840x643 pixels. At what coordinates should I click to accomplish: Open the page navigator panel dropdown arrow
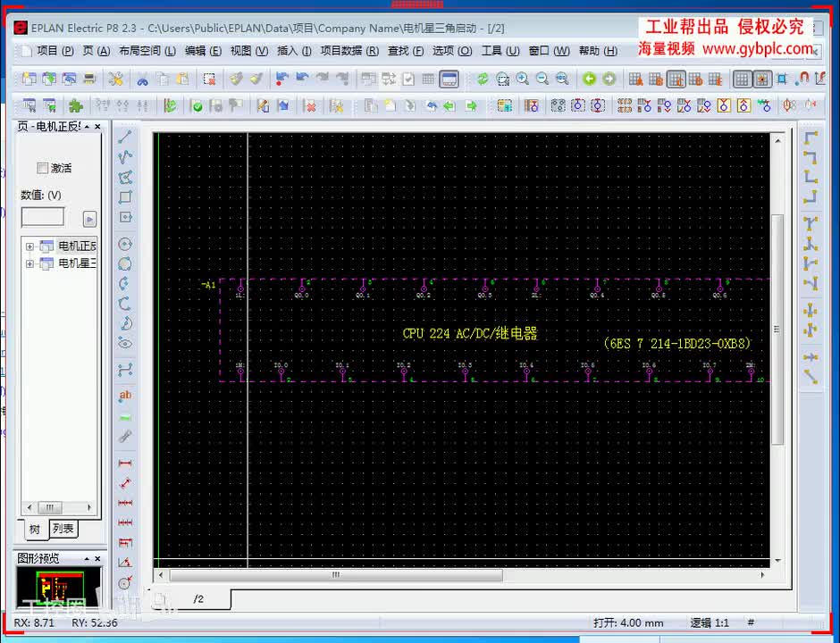pyautogui.click(x=87, y=126)
